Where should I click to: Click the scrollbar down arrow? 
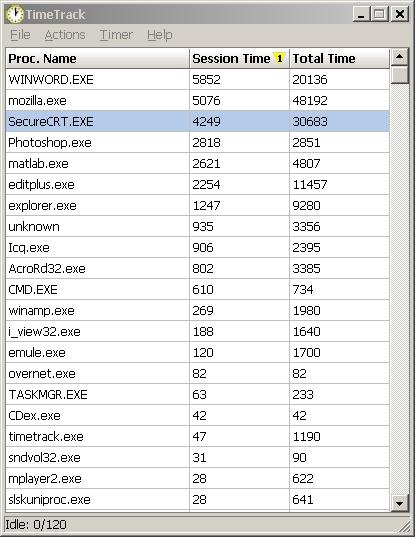click(399, 503)
